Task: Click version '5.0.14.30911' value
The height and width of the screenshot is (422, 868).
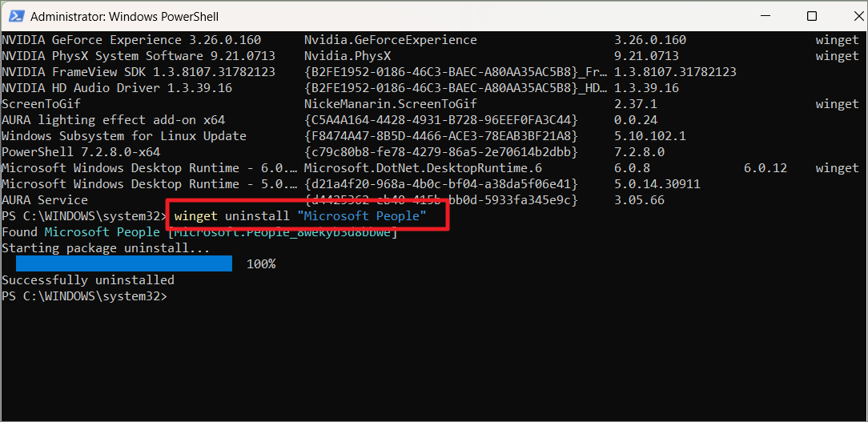Action: point(657,184)
